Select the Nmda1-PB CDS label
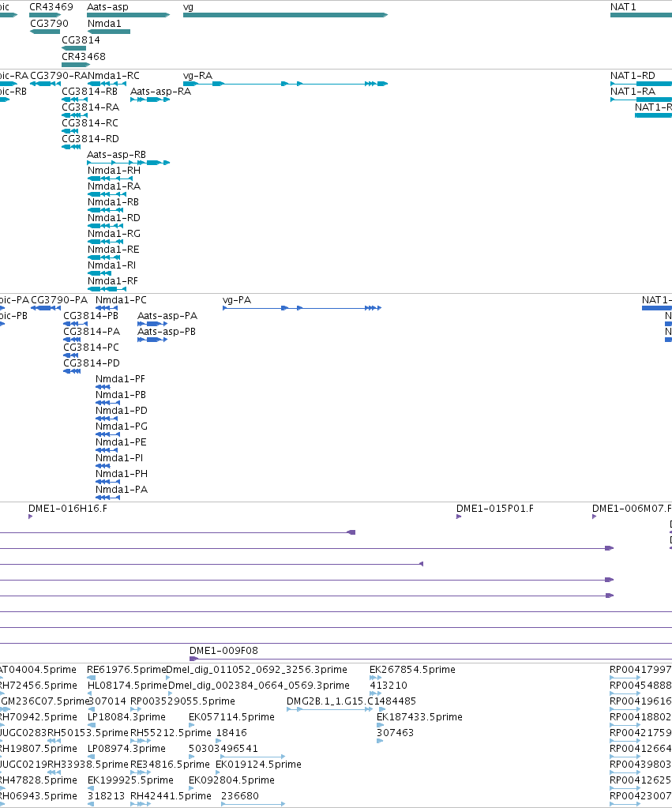 pos(121,395)
